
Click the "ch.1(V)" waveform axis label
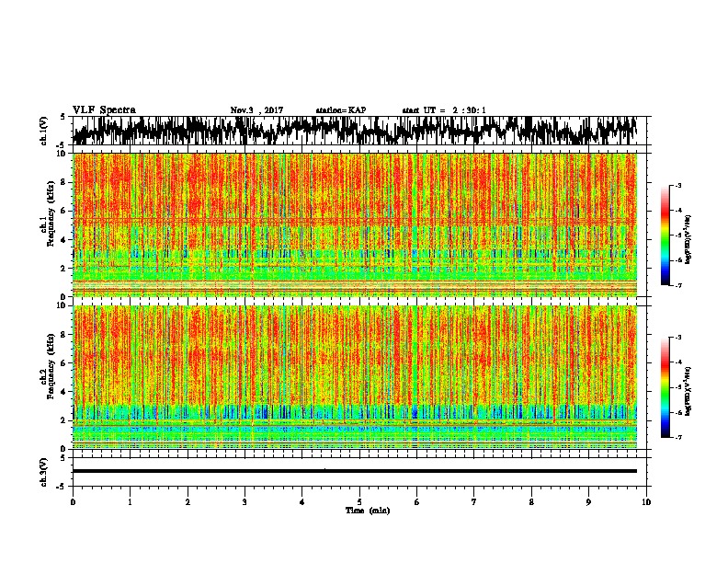(x=44, y=131)
